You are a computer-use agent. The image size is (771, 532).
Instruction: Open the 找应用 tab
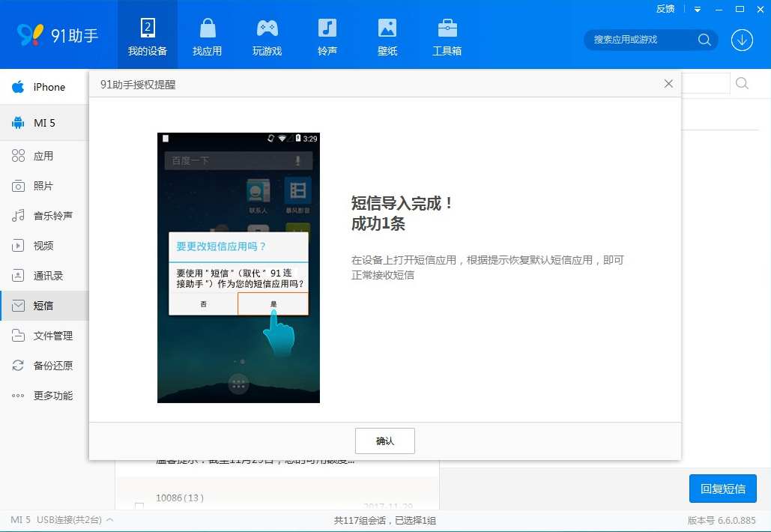click(x=207, y=35)
